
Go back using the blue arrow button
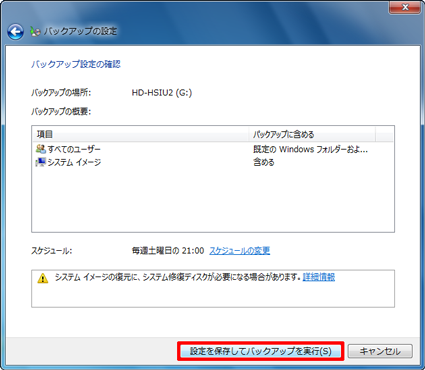pyautogui.click(x=15, y=32)
